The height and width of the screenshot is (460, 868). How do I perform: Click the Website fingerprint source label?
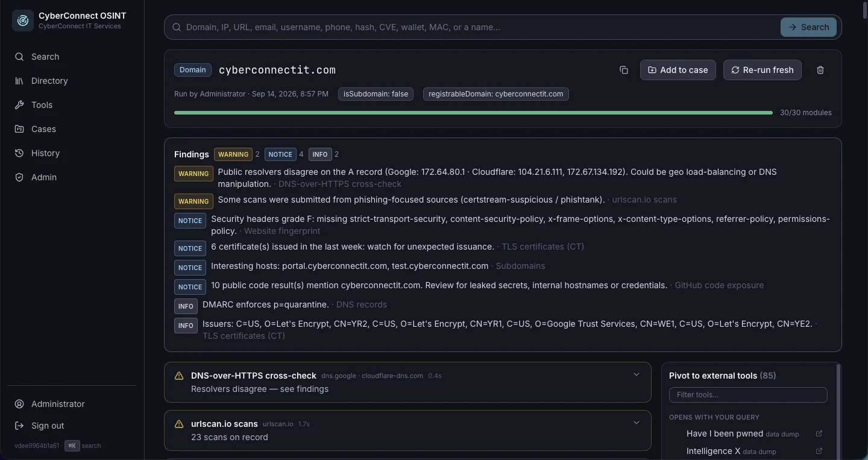(282, 231)
